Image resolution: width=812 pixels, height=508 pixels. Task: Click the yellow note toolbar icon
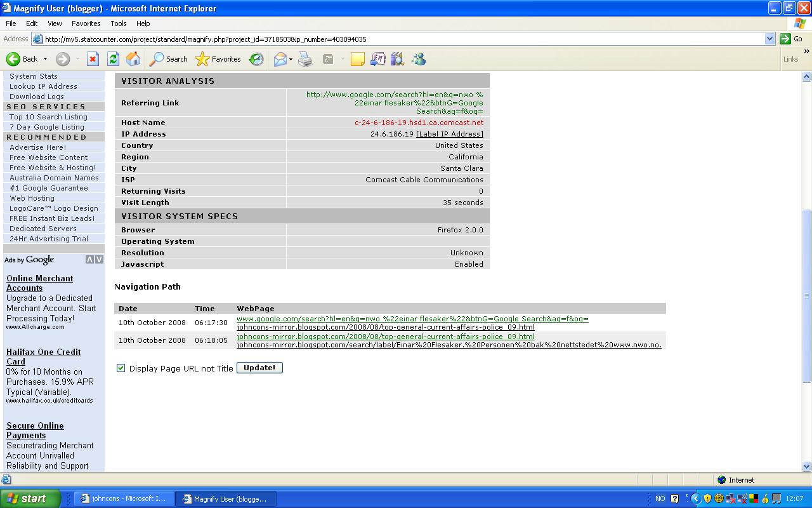pyautogui.click(x=358, y=59)
